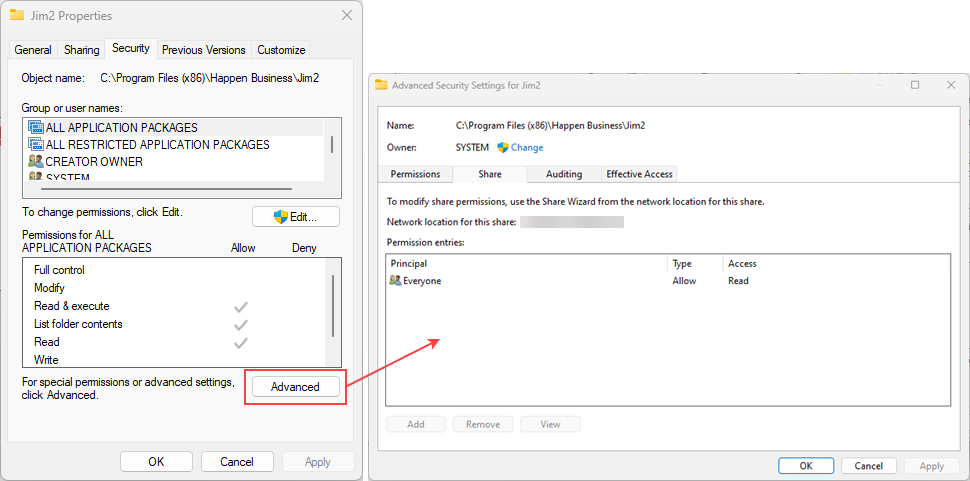Click the shield icon on Edit button
Screen dimensions: 970x481
pyautogui.click(x=281, y=217)
